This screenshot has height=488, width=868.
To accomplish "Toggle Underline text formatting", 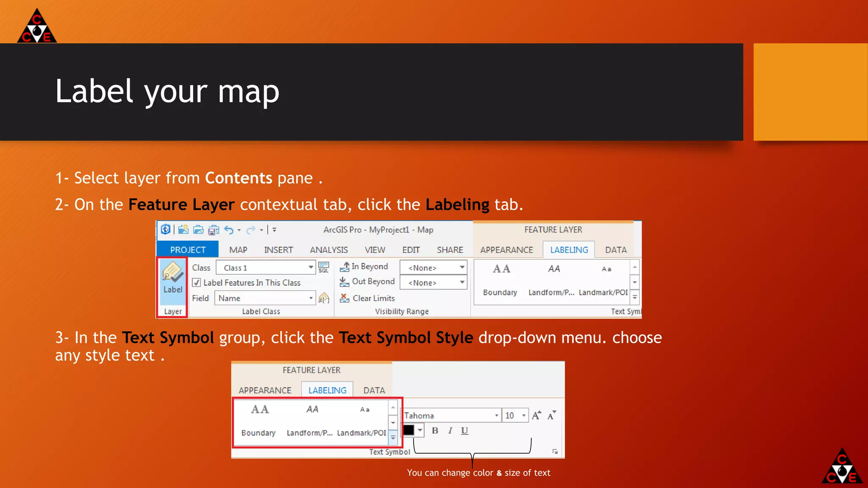I will [x=465, y=430].
